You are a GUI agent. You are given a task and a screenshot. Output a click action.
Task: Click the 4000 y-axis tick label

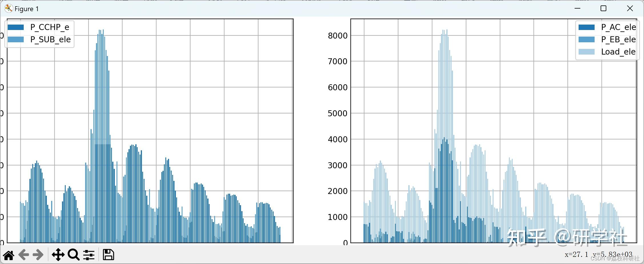[x=338, y=139]
